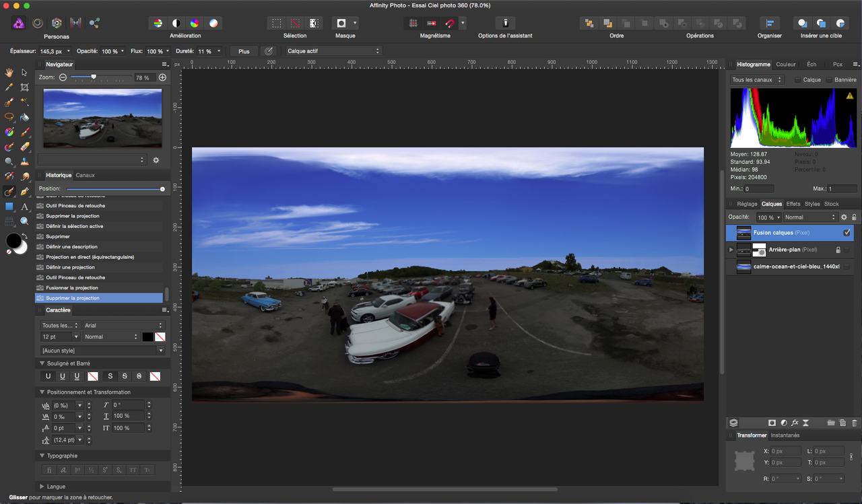This screenshot has height=504, width=862.
Task: Open Navigator advanced settings gear
Action: click(156, 160)
